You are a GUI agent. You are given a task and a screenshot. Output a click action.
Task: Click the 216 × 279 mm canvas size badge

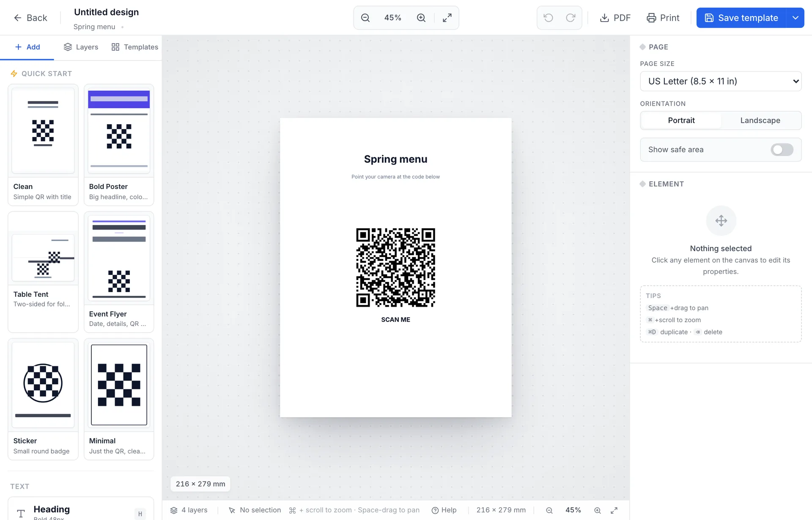[x=200, y=484]
